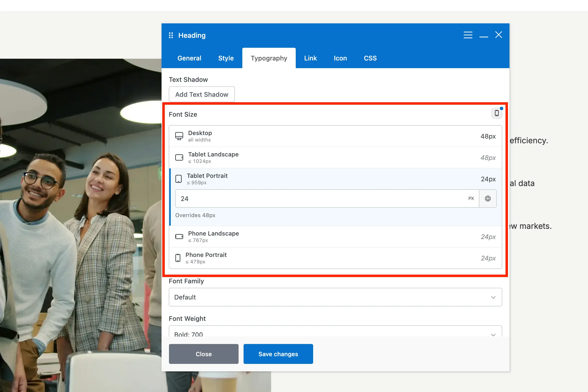The width and height of the screenshot is (588, 392).
Task: Open the Font Weight dropdown
Action: (335, 331)
